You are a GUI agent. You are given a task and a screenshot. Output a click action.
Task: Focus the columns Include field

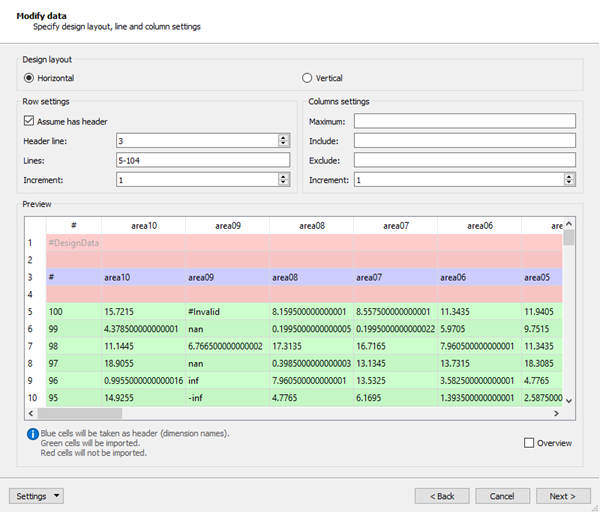[x=465, y=140]
